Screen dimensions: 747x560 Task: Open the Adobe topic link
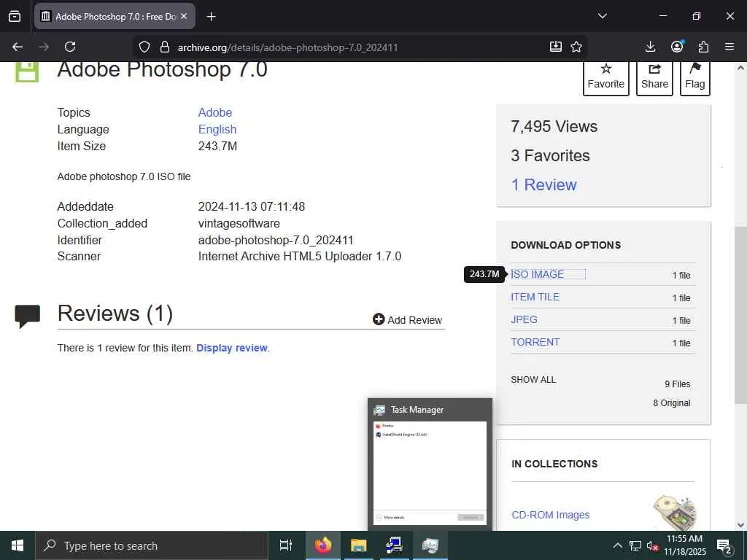click(215, 113)
